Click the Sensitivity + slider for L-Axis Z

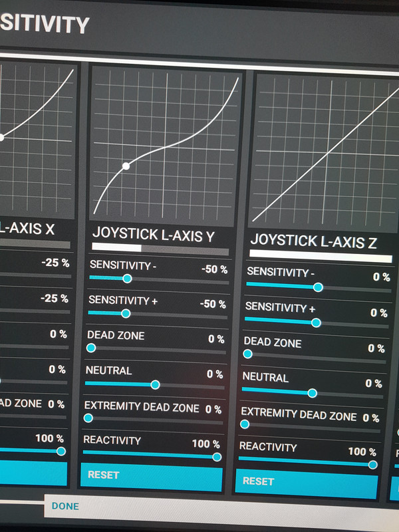[x=317, y=323]
